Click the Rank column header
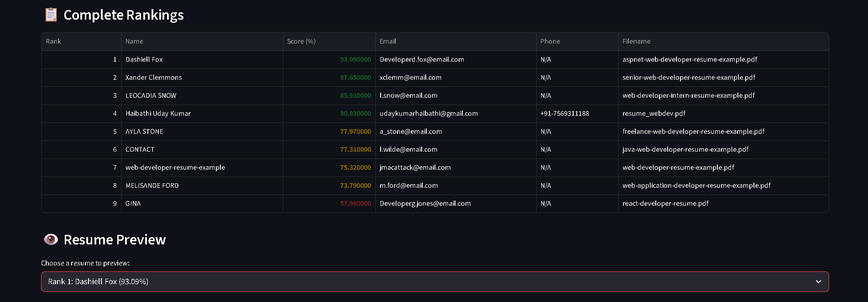 coord(81,42)
